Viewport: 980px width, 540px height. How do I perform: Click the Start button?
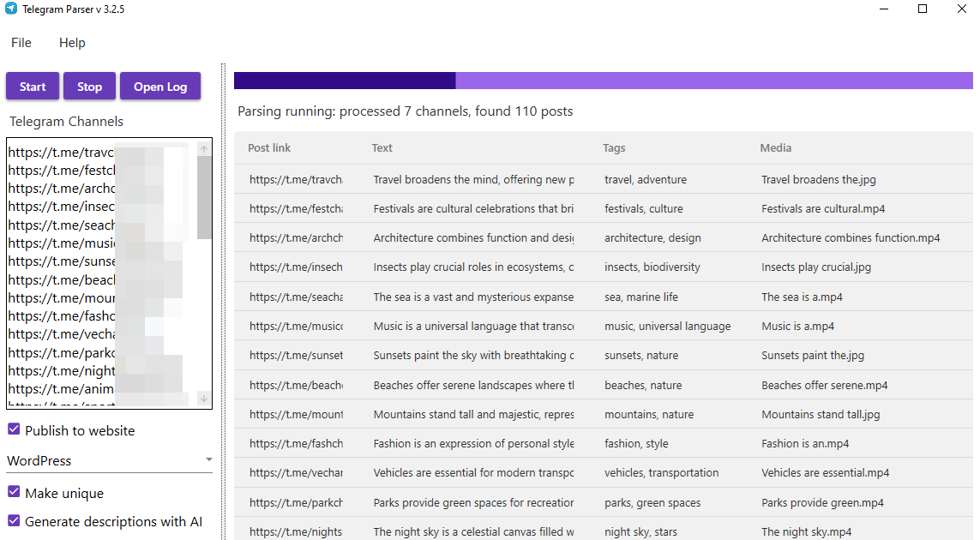click(33, 87)
